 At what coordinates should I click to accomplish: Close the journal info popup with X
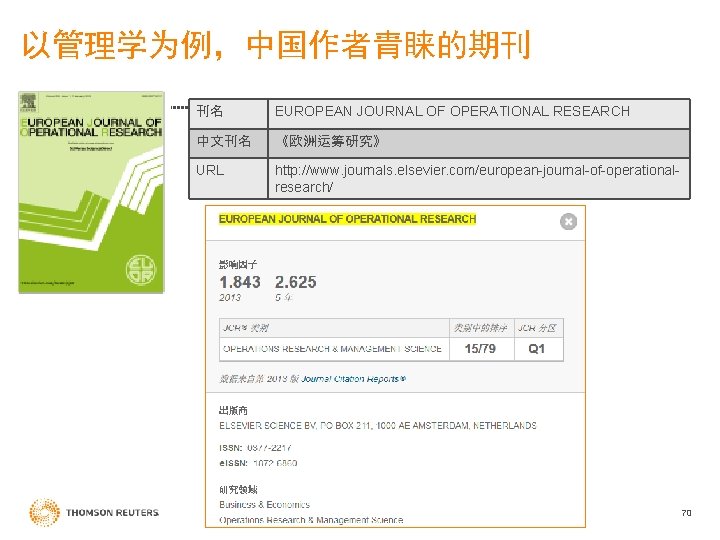568,222
